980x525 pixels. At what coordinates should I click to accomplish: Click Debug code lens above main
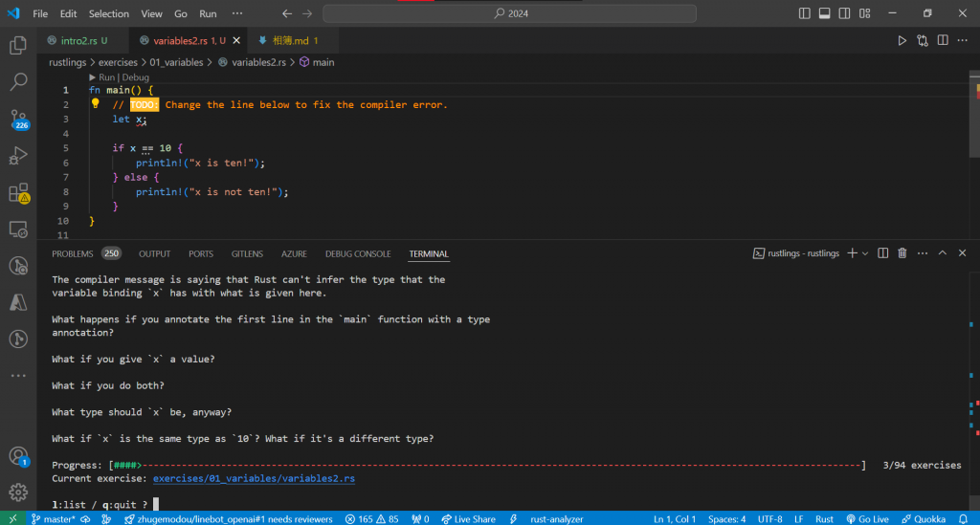click(x=136, y=77)
